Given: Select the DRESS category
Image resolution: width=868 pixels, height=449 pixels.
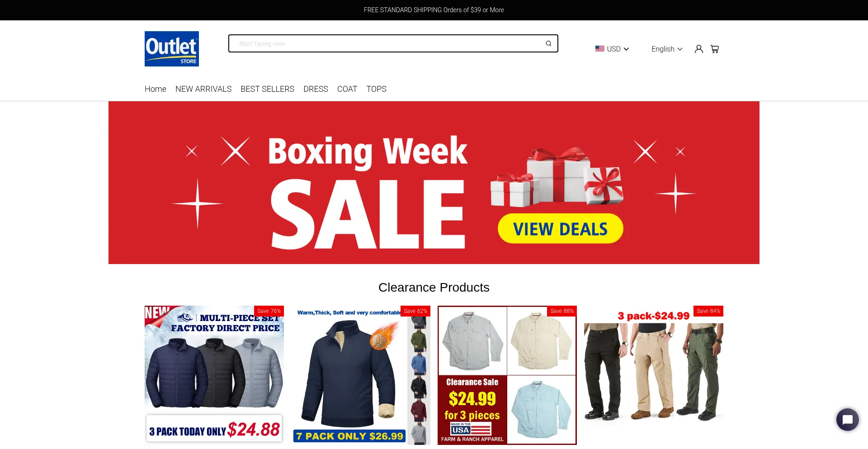Looking at the screenshot, I should click(316, 89).
